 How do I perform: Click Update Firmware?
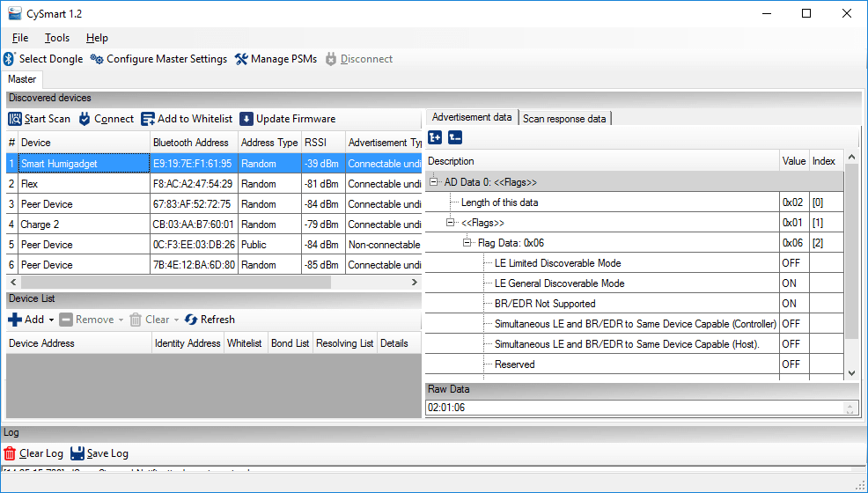pyautogui.click(x=287, y=119)
